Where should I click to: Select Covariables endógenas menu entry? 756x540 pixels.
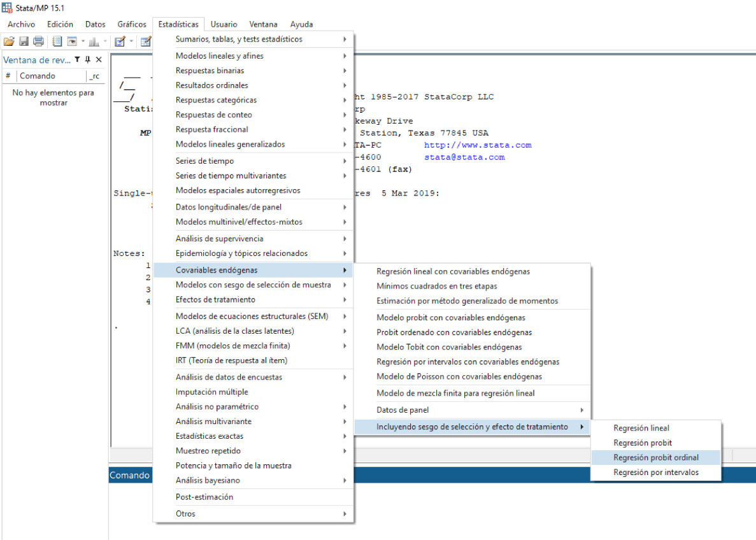pyautogui.click(x=253, y=270)
